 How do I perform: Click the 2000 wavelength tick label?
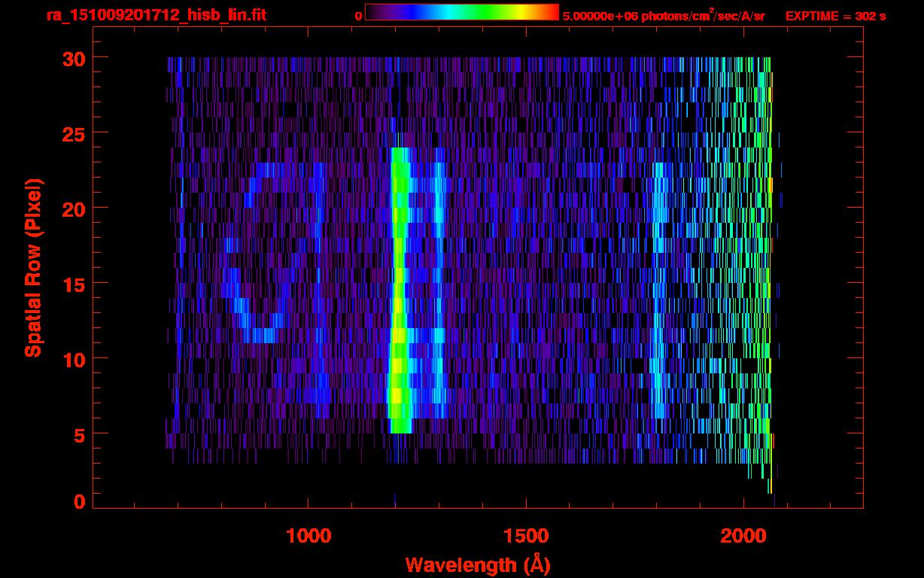743,535
